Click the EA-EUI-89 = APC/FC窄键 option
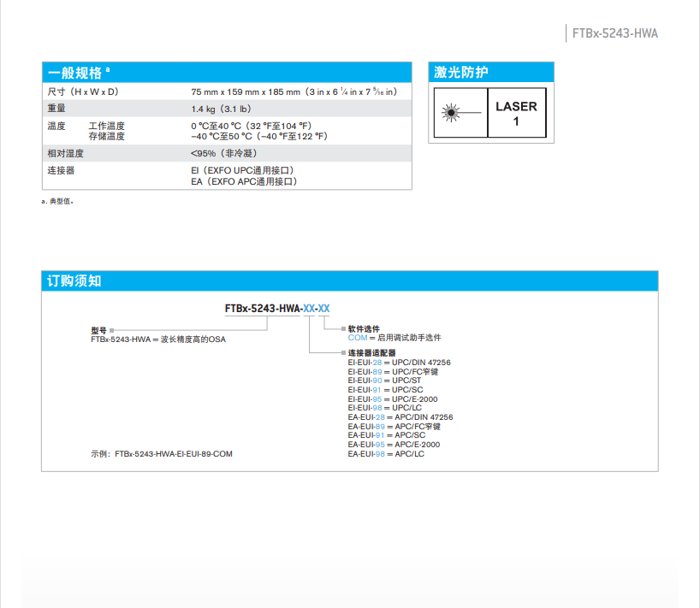700x608 pixels. 394,427
